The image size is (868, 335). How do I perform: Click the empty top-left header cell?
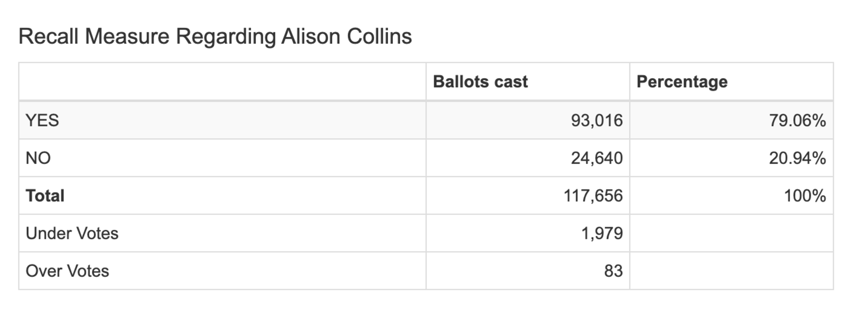222,81
